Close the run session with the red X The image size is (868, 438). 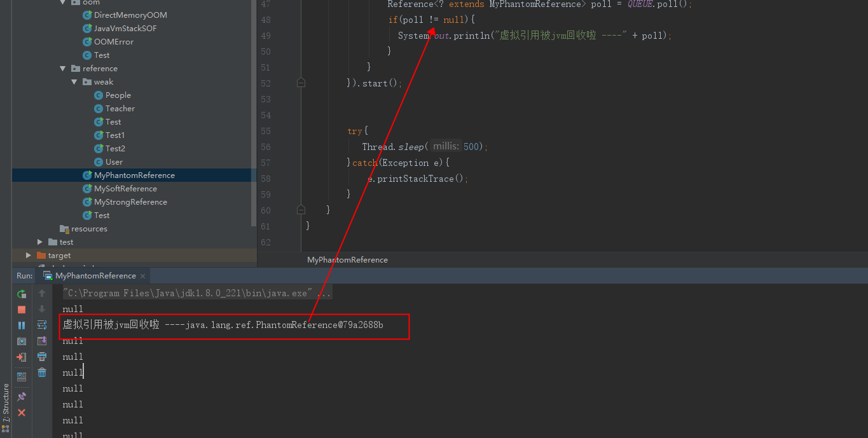click(22, 413)
